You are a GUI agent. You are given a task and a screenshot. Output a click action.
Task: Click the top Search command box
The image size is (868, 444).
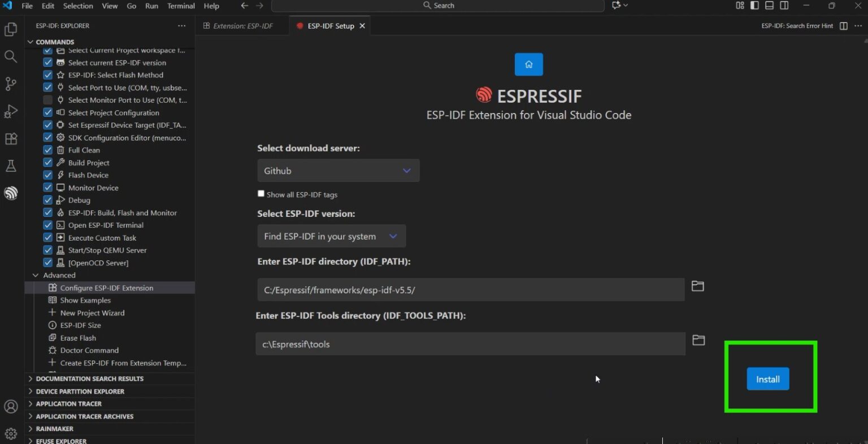coord(438,6)
